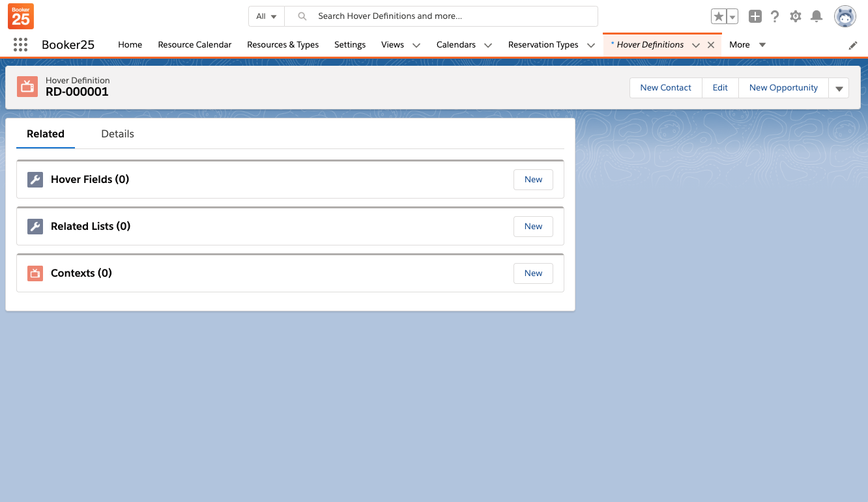Image resolution: width=868 pixels, height=502 pixels.
Task: Click the Global Actions plus icon
Action: pyautogui.click(x=755, y=16)
